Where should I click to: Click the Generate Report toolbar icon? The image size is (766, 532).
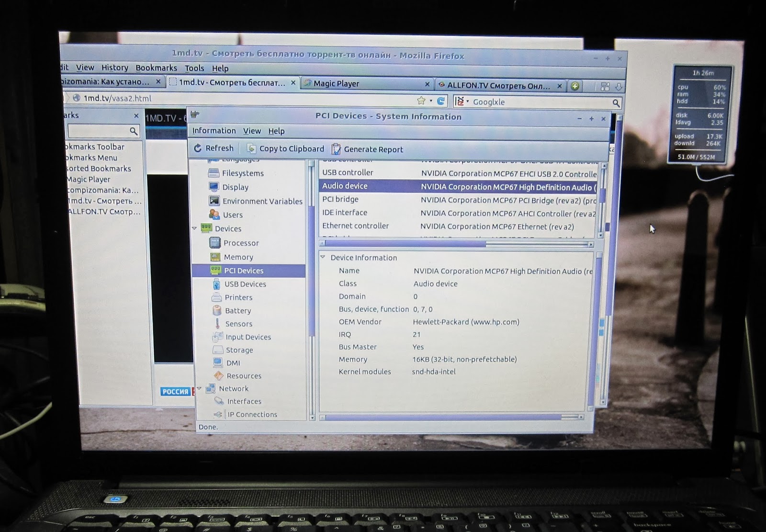click(336, 149)
